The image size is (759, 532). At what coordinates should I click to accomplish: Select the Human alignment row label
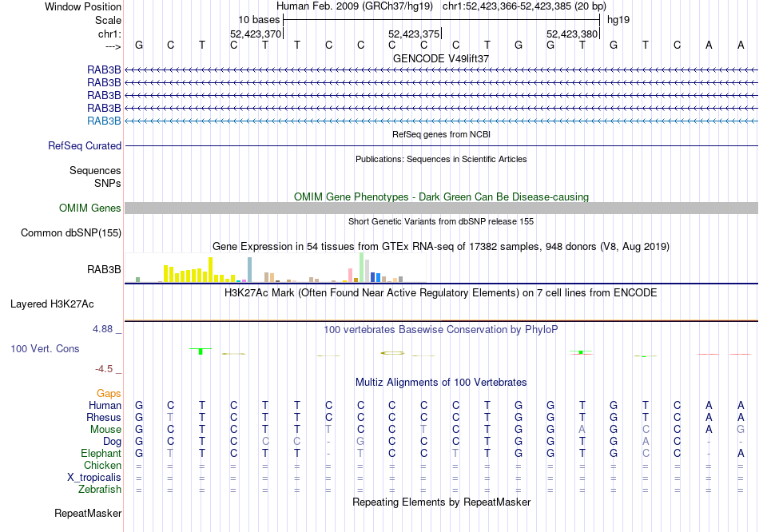(x=105, y=406)
